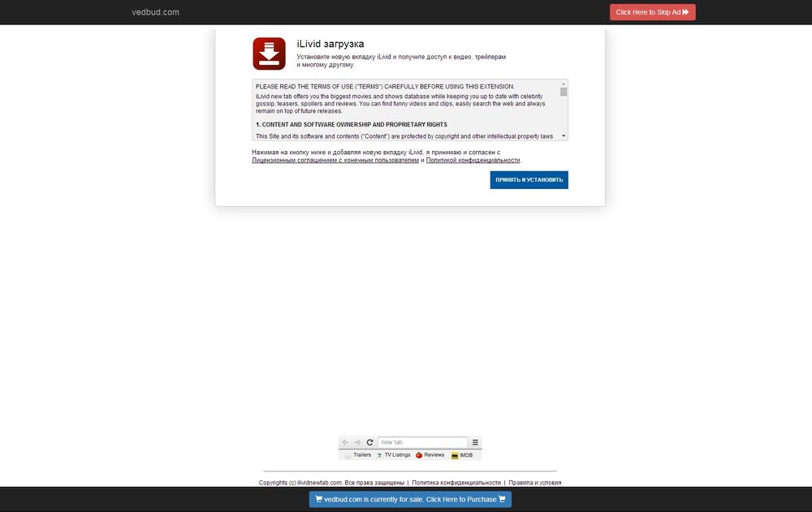Click the new tab address field

[x=422, y=443]
